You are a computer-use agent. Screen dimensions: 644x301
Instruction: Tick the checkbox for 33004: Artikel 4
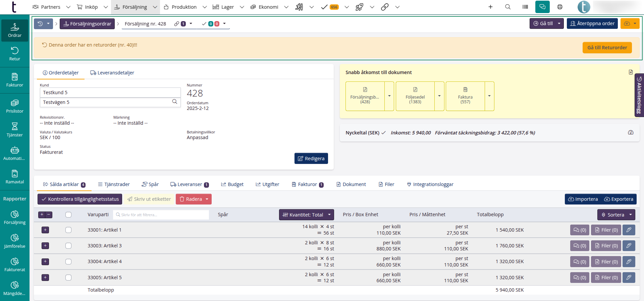[68, 262]
